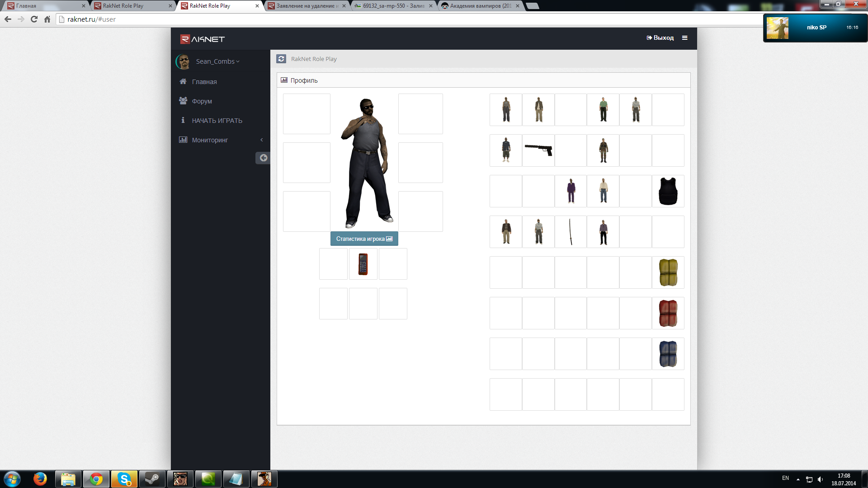The width and height of the screenshot is (868, 488).
Task: Click the Sean_Combs avatar picture
Action: click(183, 61)
